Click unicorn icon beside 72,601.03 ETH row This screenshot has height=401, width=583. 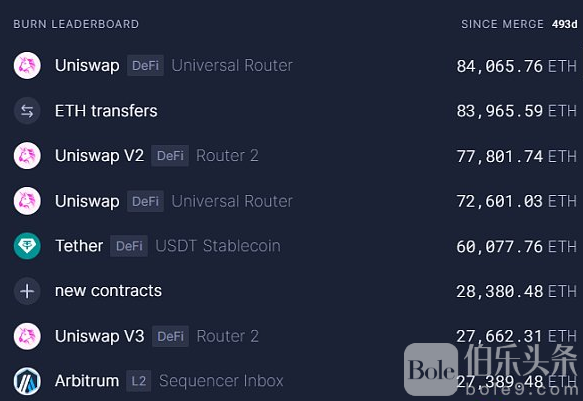coord(27,201)
